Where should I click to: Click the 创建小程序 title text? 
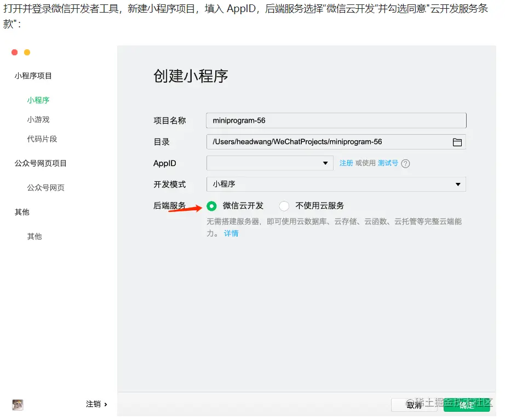[191, 76]
